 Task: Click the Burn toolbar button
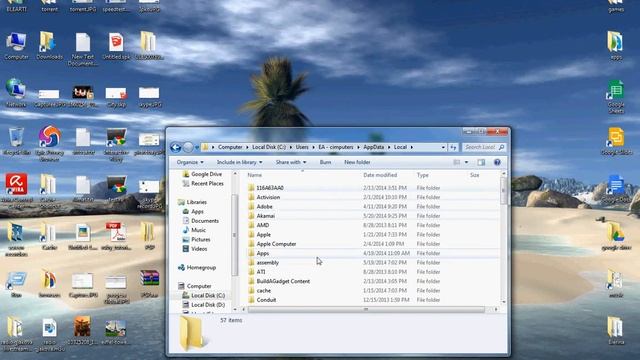click(x=325, y=162)
